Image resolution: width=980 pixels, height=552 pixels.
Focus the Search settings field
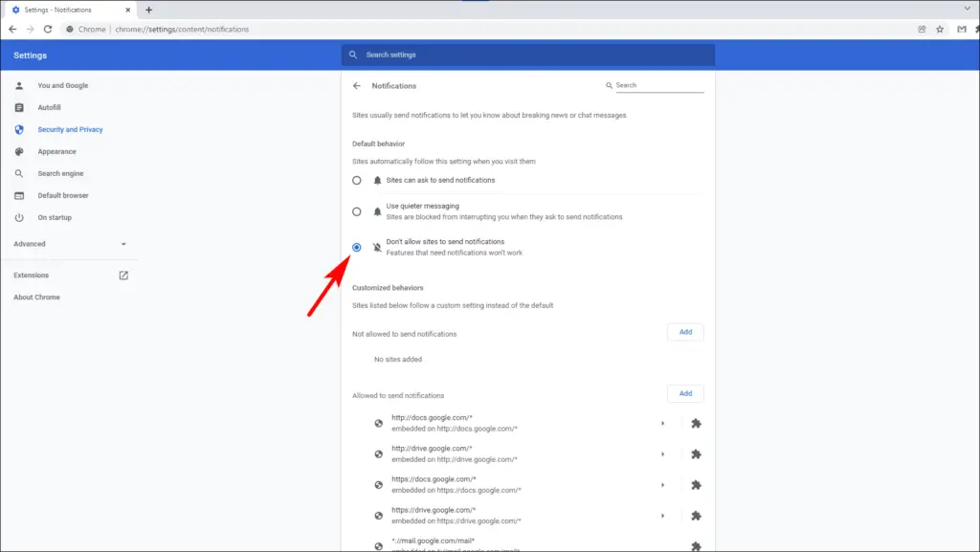pos(527,55)
